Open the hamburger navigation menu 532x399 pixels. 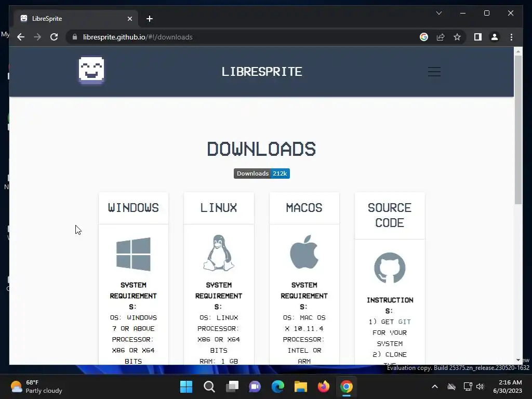[434, 72]
